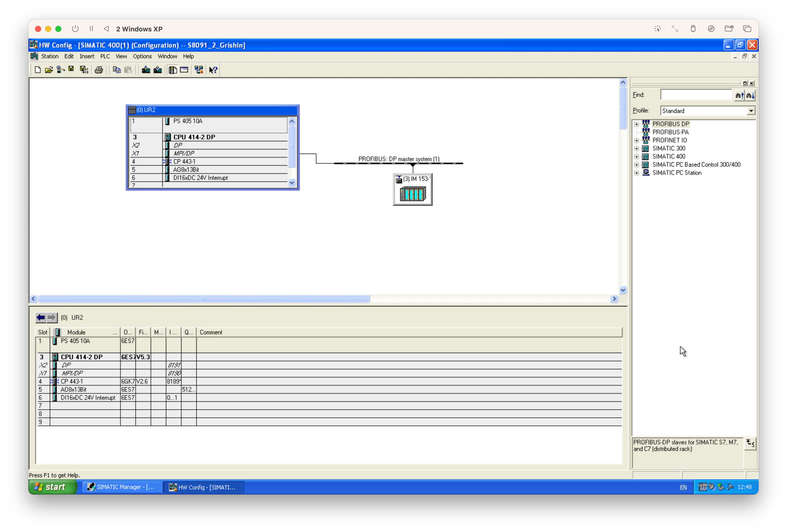Click the VM back triangle icon
The height and width of the screenshot is (532, 787).
106,29
